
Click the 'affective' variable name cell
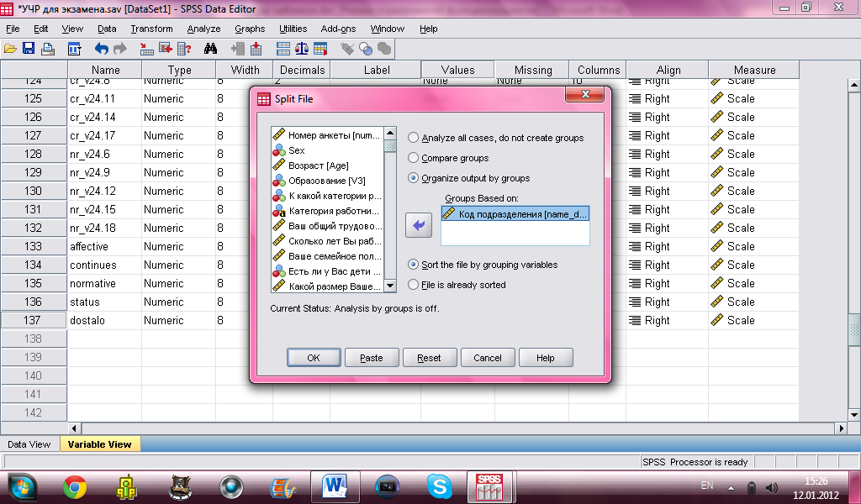pyautogui.click(x=104, y=246)
